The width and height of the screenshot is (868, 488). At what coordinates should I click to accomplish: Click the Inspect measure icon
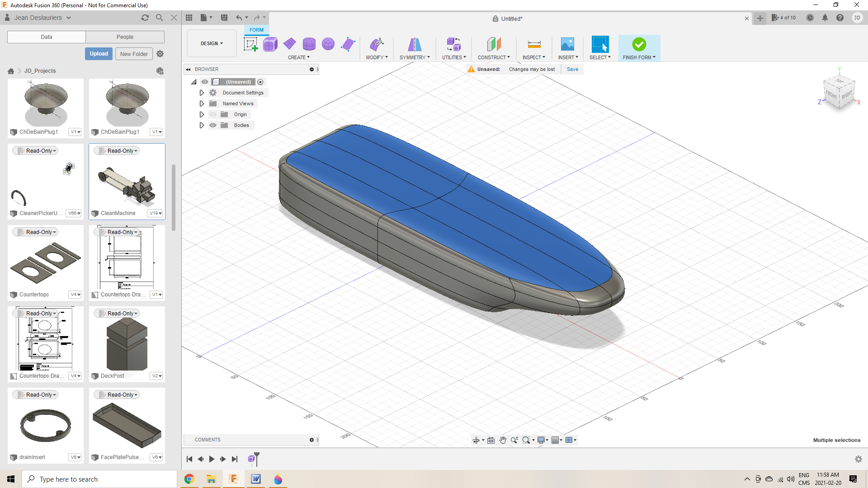pos(534,44)
